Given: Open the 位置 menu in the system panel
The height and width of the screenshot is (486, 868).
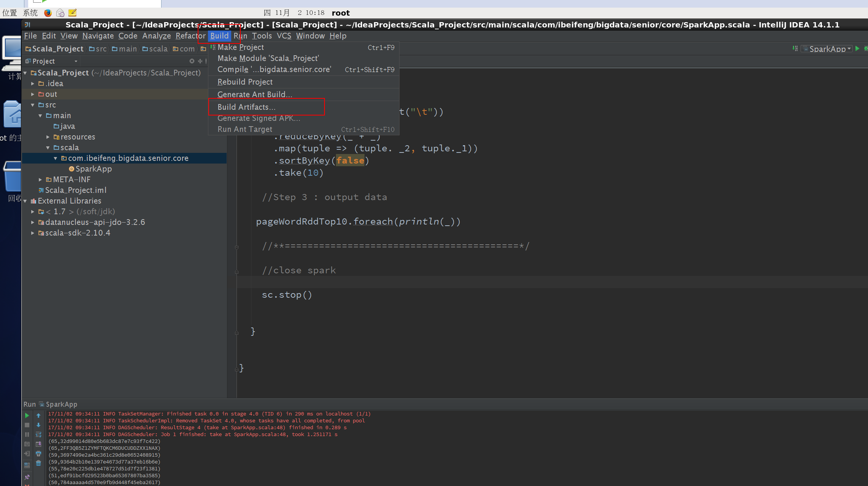Looking at the screenshot, I should coord(10,13).
